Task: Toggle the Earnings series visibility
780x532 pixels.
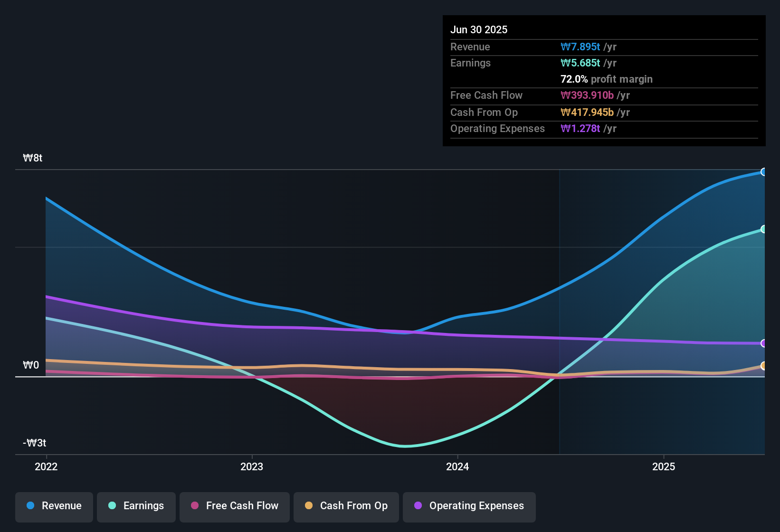Action: pyautogui.click(x=136, y=506)
